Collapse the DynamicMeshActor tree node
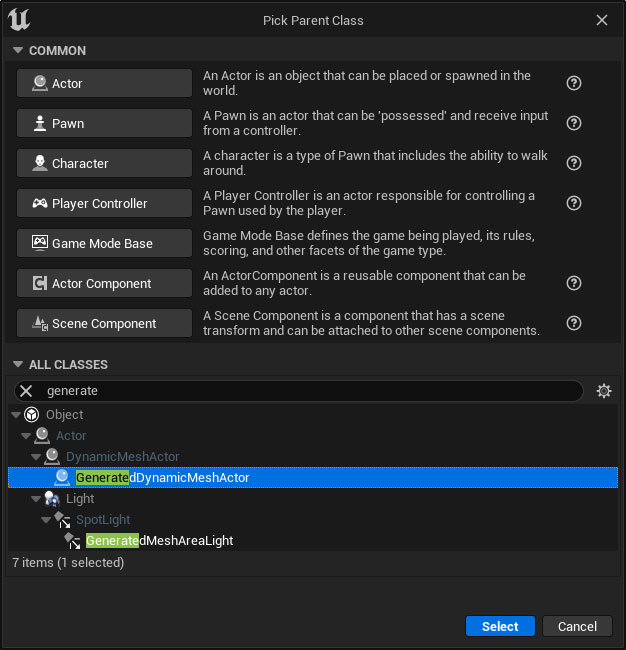This screenshot has height=650, width=626. tap(36, 456)
